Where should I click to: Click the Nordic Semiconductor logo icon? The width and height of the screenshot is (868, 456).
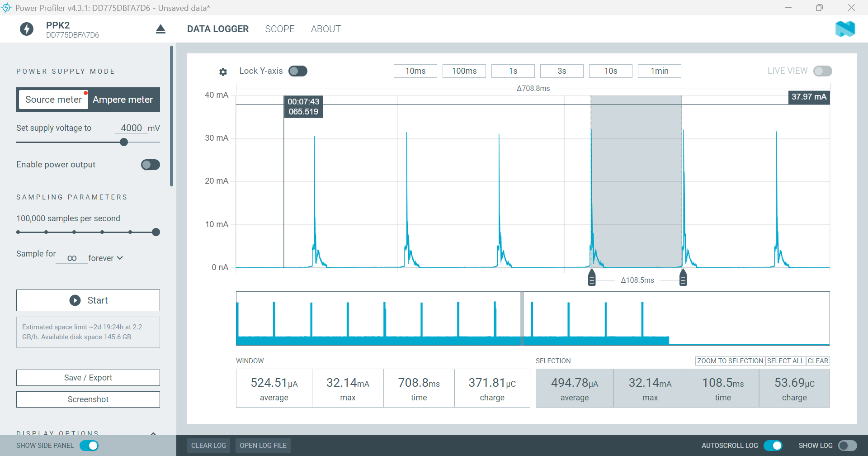pos(845,29)
